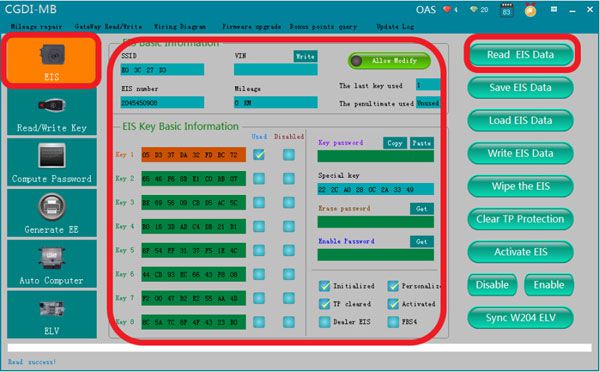Screen dimensions: 600x372
Task: Click the SSID input field
Action: click(162, 70)
